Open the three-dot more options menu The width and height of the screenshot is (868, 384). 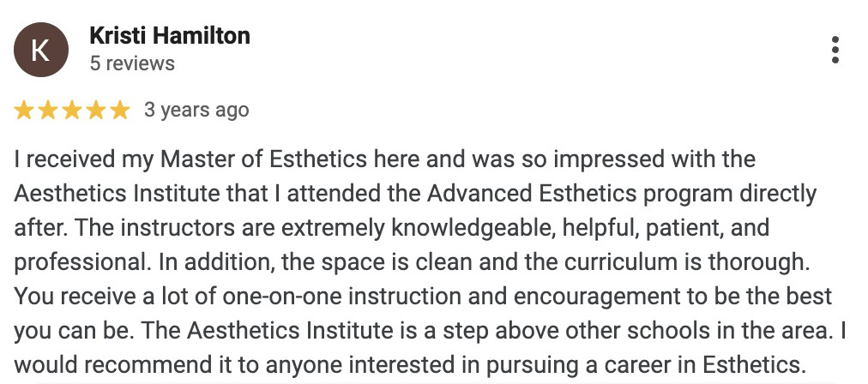[x=835, y=50]
